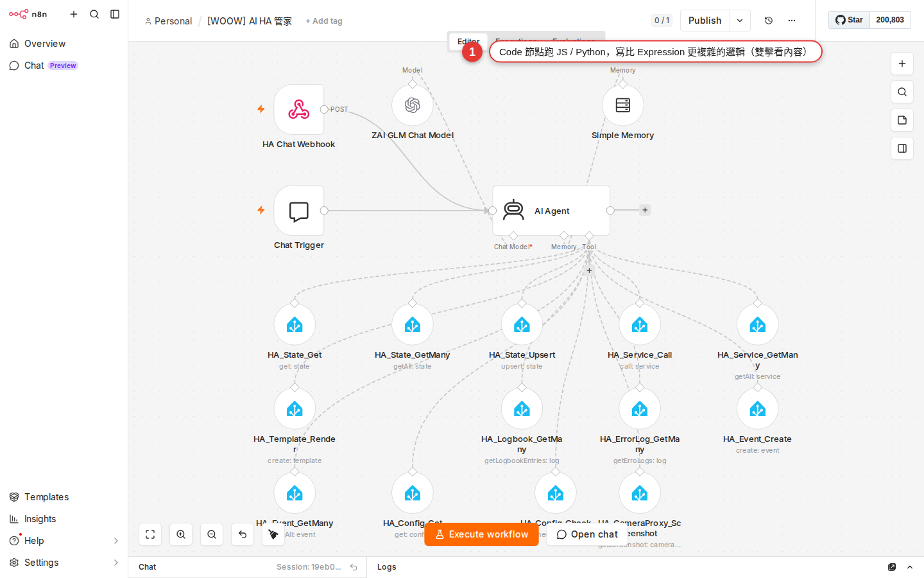
Task: Open Insights from the sidebar
Action: (x=64, y=519)
